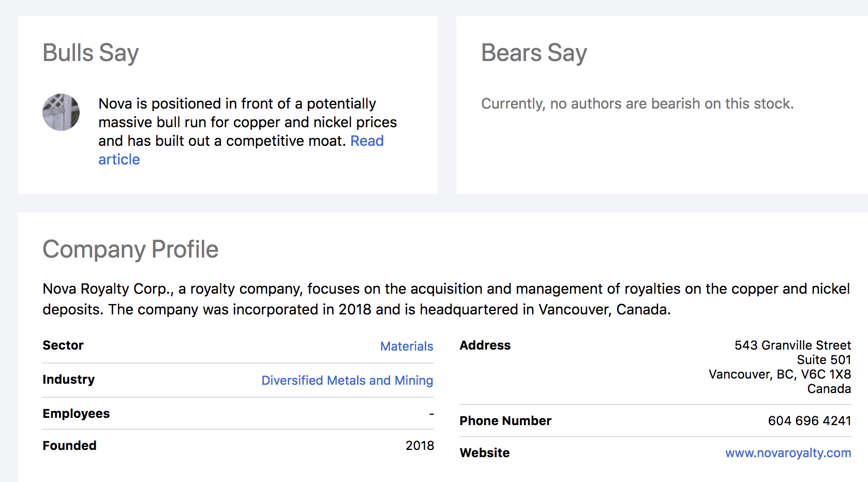The width and height of the screenshot is (868, 482).
Task: Click the Employees dash value
Action: pos(431,414)
